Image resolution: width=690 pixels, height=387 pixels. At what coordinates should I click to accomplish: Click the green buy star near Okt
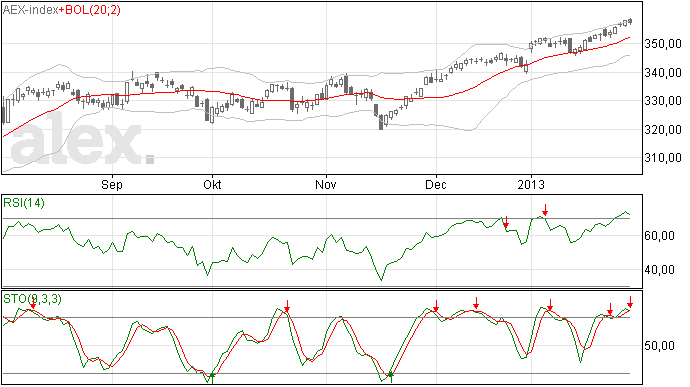point(212,376)
